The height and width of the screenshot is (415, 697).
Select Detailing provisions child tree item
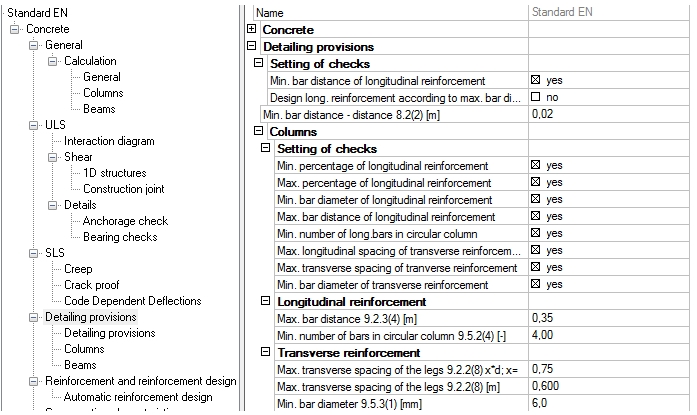point(110,333)
